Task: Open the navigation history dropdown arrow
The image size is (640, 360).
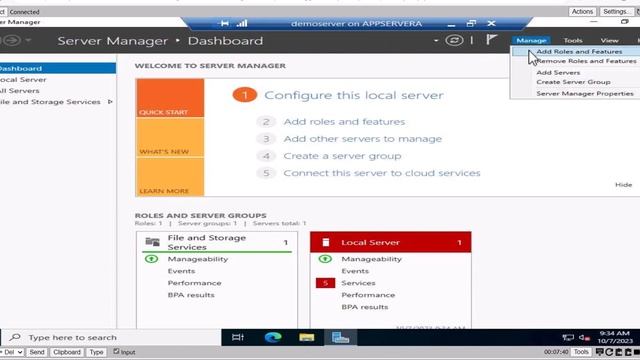Action: (x=28, y=40)
